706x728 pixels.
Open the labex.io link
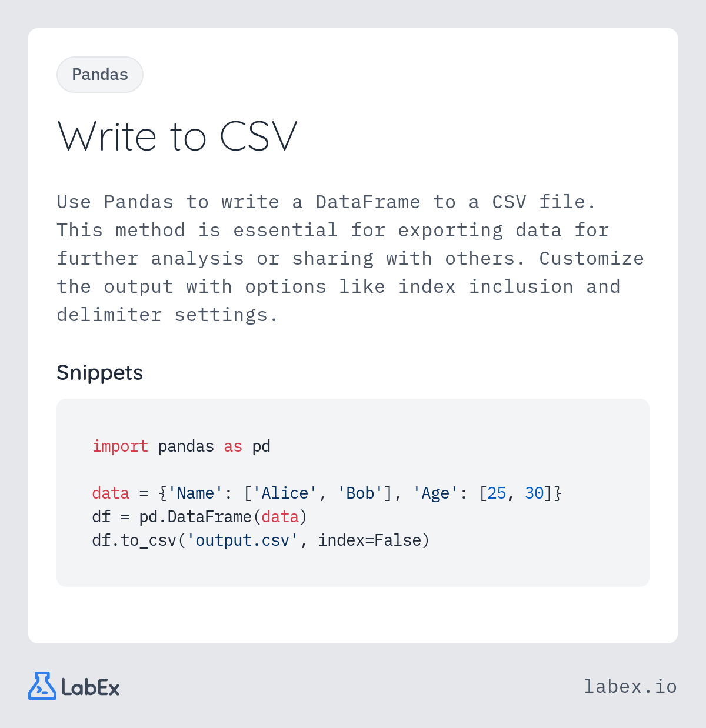pos(630,686)
